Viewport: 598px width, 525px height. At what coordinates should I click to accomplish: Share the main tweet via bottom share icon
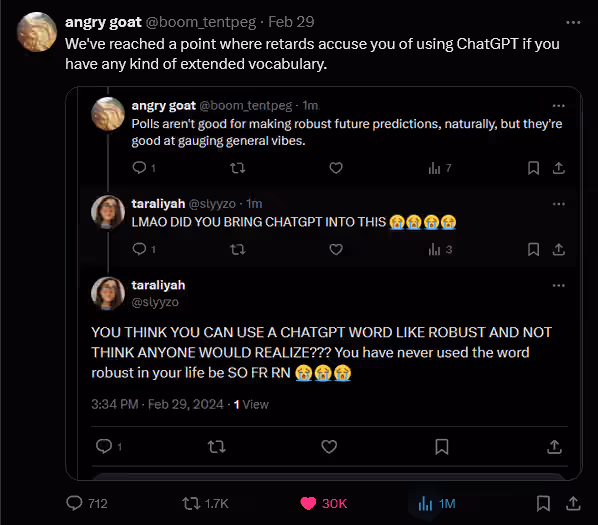[573, 503]
